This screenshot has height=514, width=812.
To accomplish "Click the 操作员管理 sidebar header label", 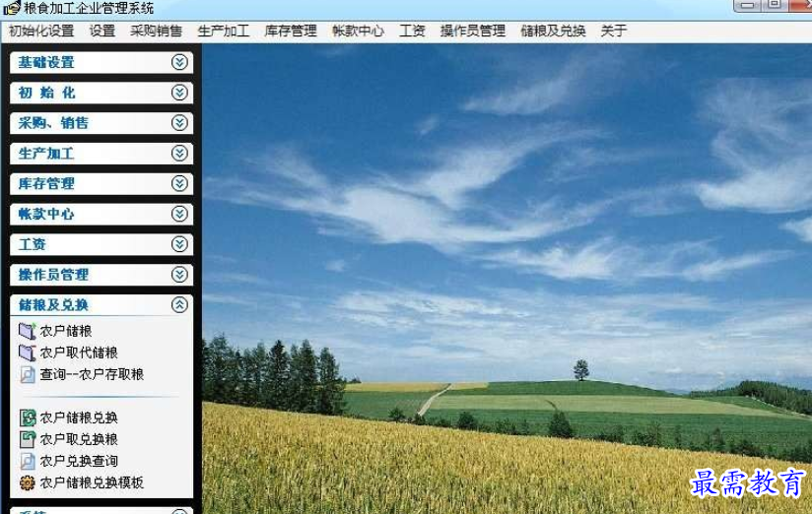I will point(53,275).
